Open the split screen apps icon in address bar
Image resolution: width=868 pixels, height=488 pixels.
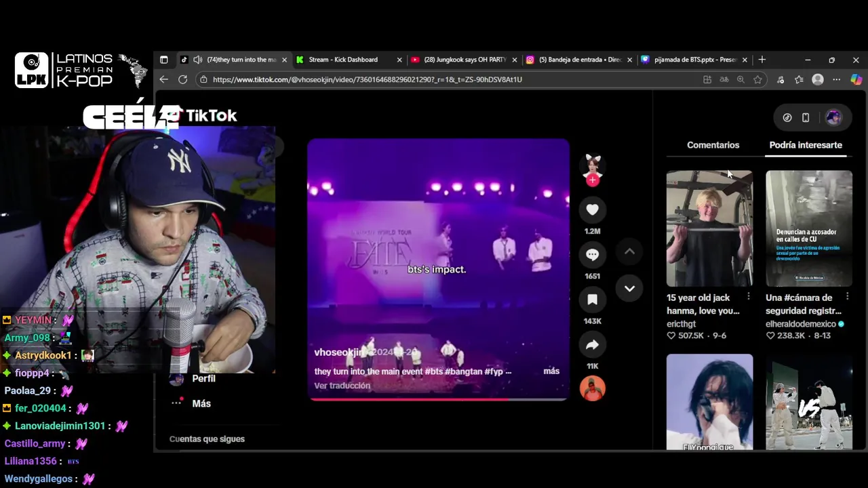(707, 79)
